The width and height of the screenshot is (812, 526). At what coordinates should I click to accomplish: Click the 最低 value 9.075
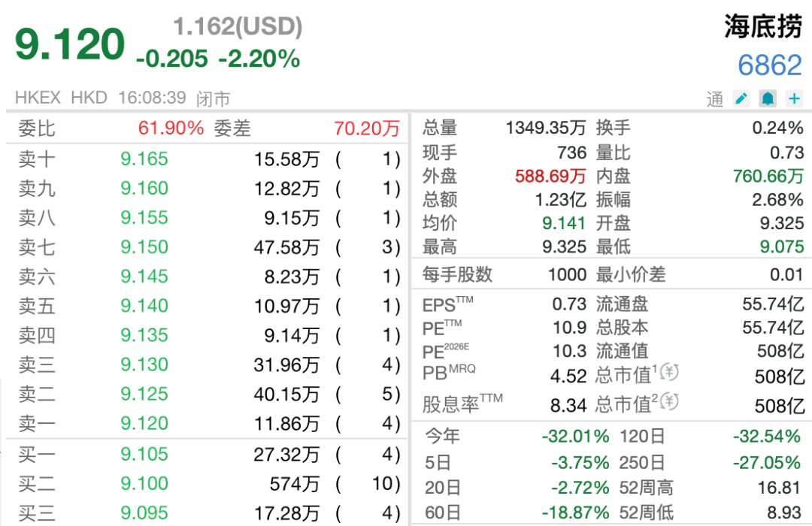pyautogui.click(x=782, y=246)
